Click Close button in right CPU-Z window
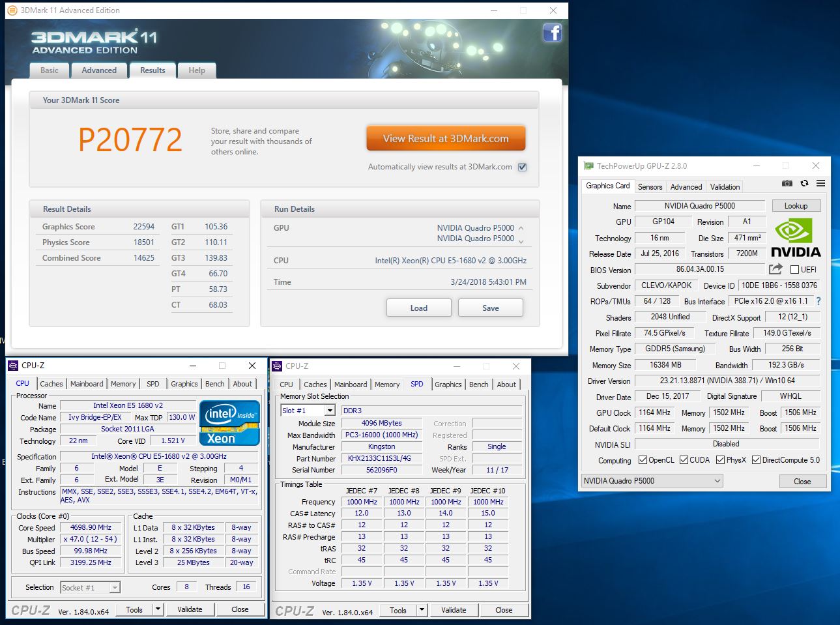 click(504, 610)
